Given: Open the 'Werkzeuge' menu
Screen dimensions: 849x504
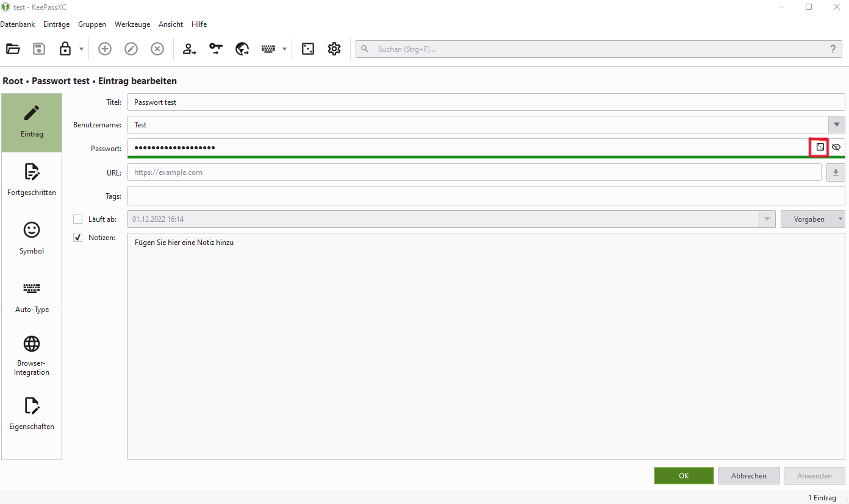Looking at the screenshot, I should tap(132, 24).
